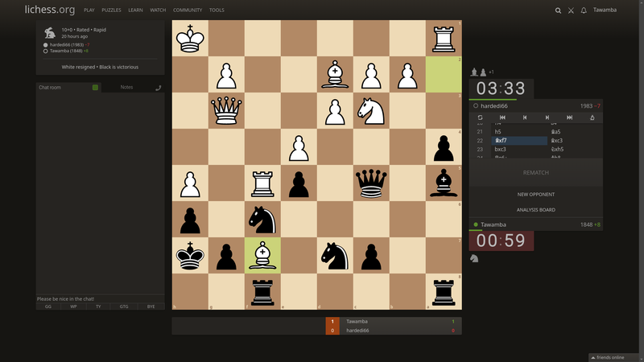Click the white knight on c3
This screenshot has height=362, width=644.
tap(371, 110)
